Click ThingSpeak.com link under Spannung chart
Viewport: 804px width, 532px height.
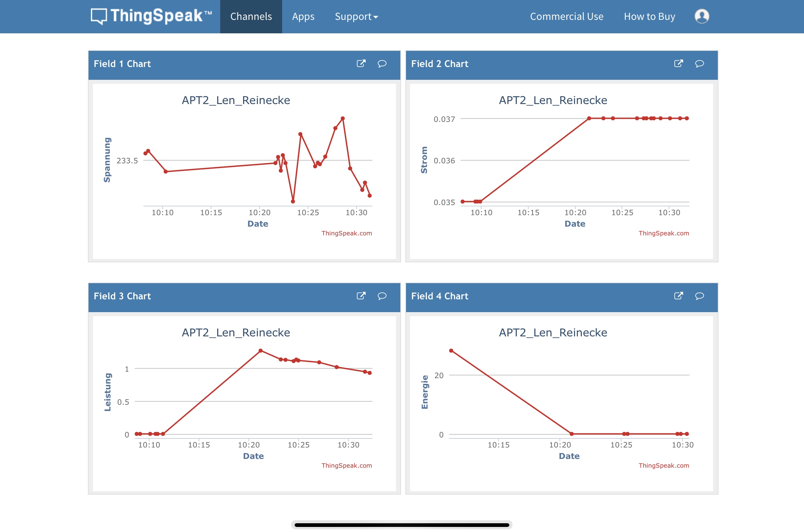tap(346, 233)
